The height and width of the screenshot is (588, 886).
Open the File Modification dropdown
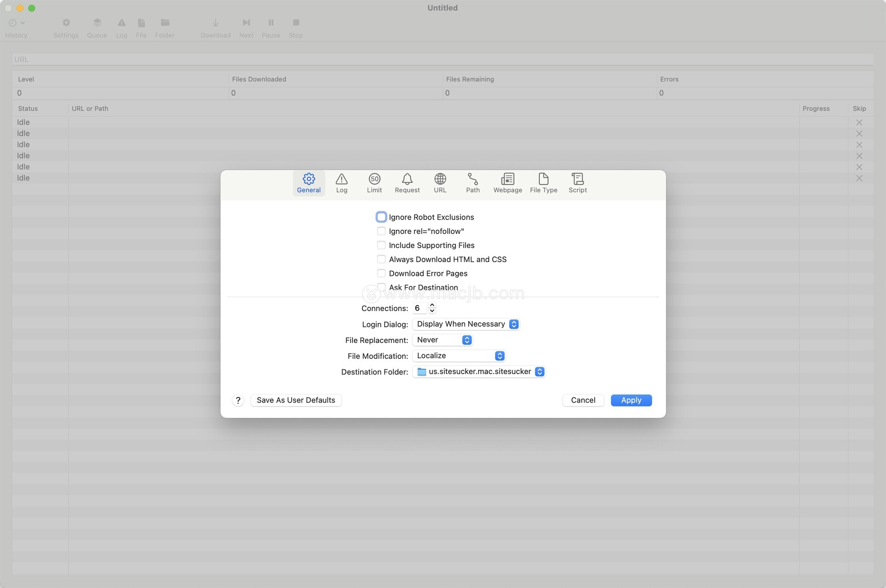(x=459, y=356)
